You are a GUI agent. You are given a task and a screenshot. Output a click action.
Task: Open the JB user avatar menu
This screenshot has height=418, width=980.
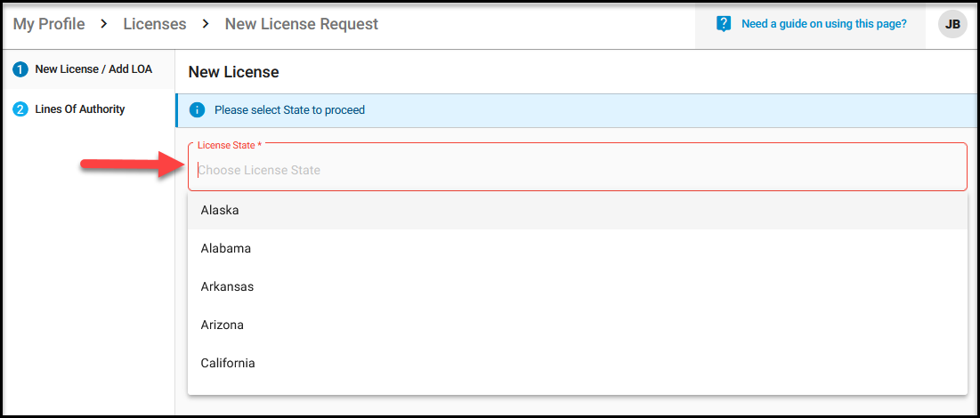click(x=952, y=24)
